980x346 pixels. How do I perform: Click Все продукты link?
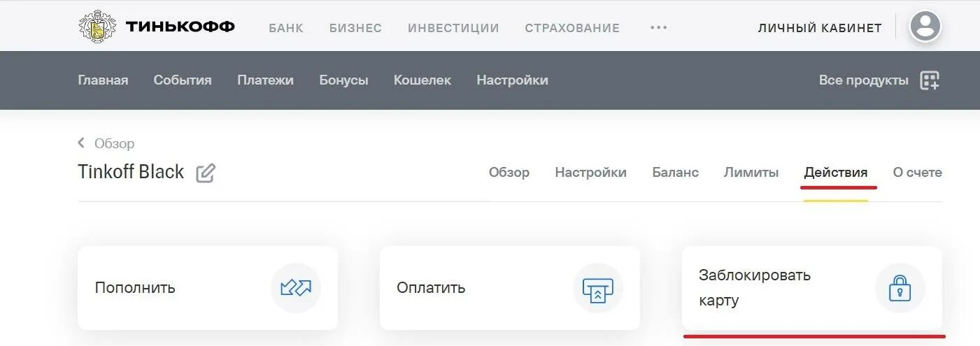(x=864, y=80)
